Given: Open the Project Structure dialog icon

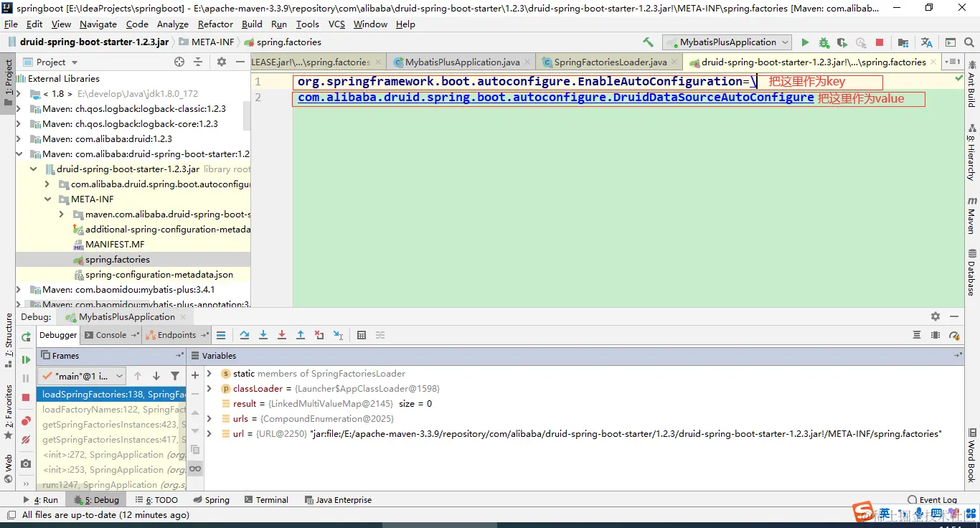Looking at the screenshot, I should click(903, 42).
